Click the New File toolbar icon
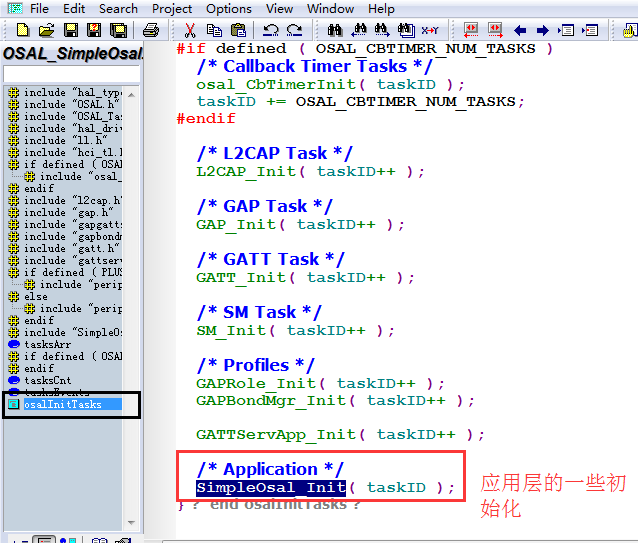 (x=20, y=30)
